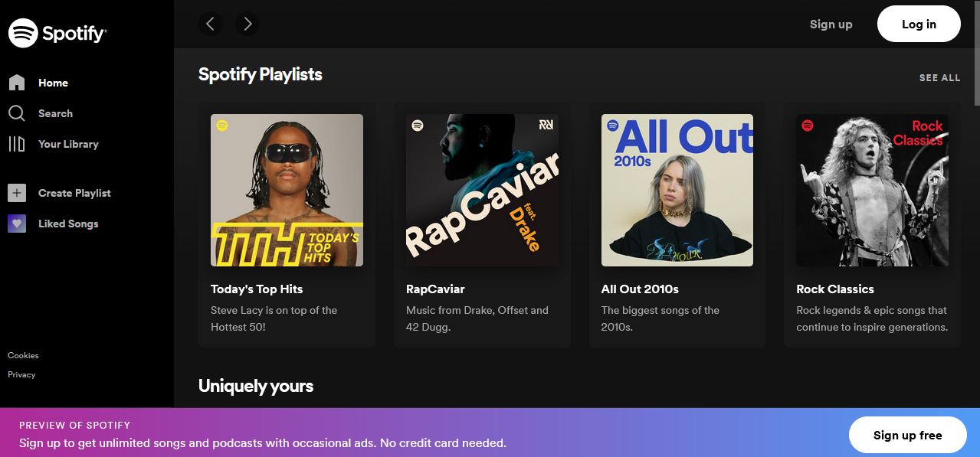Click the Log in button

tap(919, 24)
